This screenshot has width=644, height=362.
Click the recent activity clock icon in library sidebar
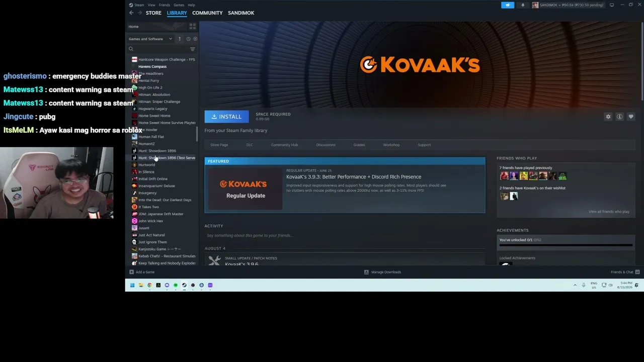point(188,39)
